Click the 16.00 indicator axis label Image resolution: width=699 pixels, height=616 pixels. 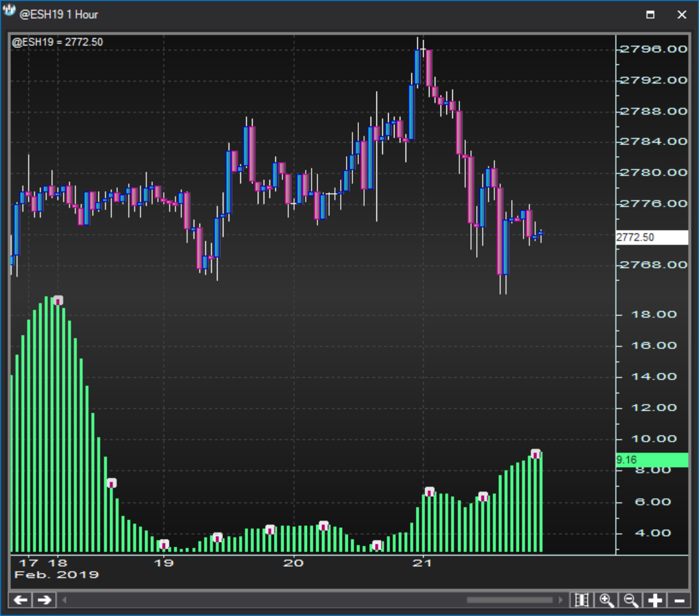coord(654,346)
